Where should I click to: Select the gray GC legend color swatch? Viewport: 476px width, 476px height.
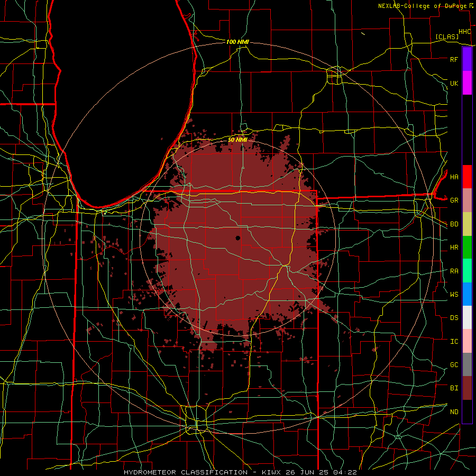click(x=467, y=364)
